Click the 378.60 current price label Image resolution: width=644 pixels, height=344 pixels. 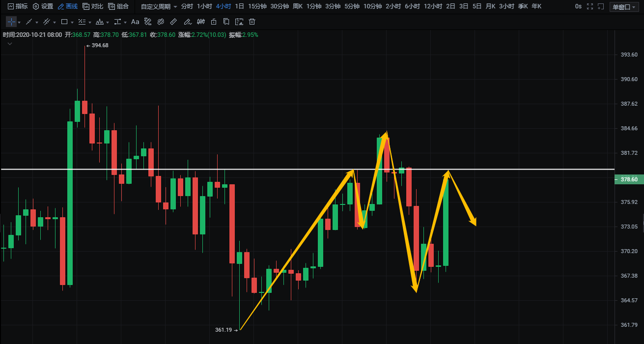[629, 180]
